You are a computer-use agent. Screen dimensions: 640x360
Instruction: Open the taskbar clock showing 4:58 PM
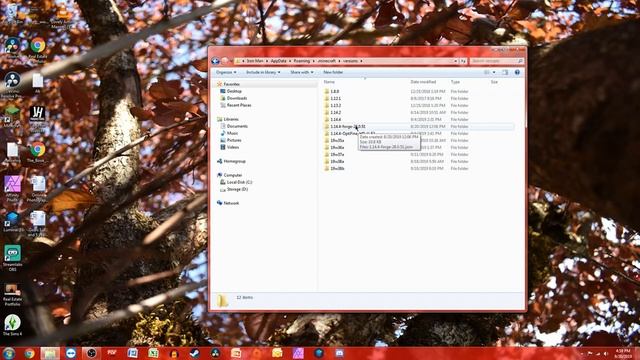623,353
